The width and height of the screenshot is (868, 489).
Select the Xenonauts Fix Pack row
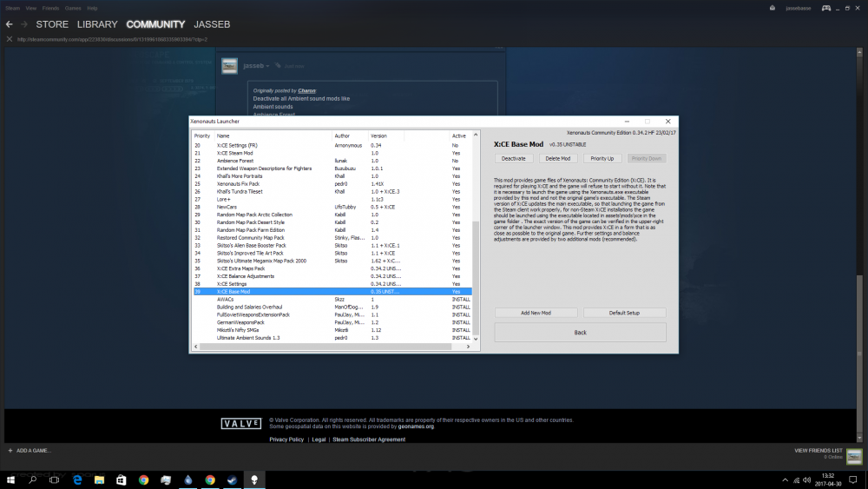coord(332,184)
